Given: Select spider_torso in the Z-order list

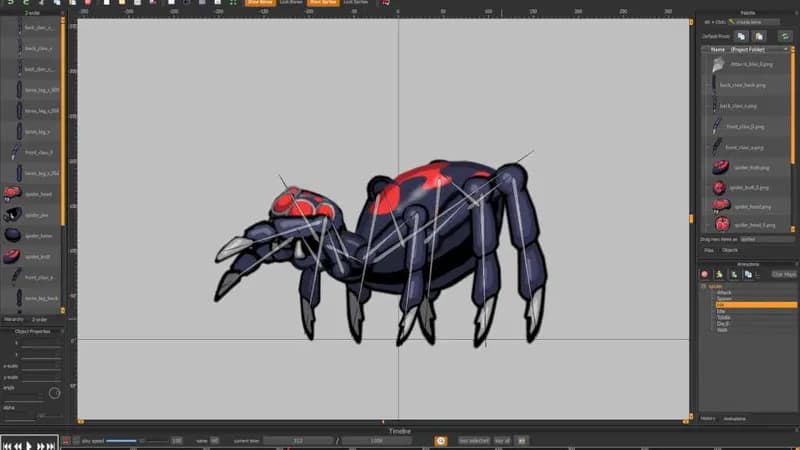Looking at the screenshot, I should click(32, 236).
